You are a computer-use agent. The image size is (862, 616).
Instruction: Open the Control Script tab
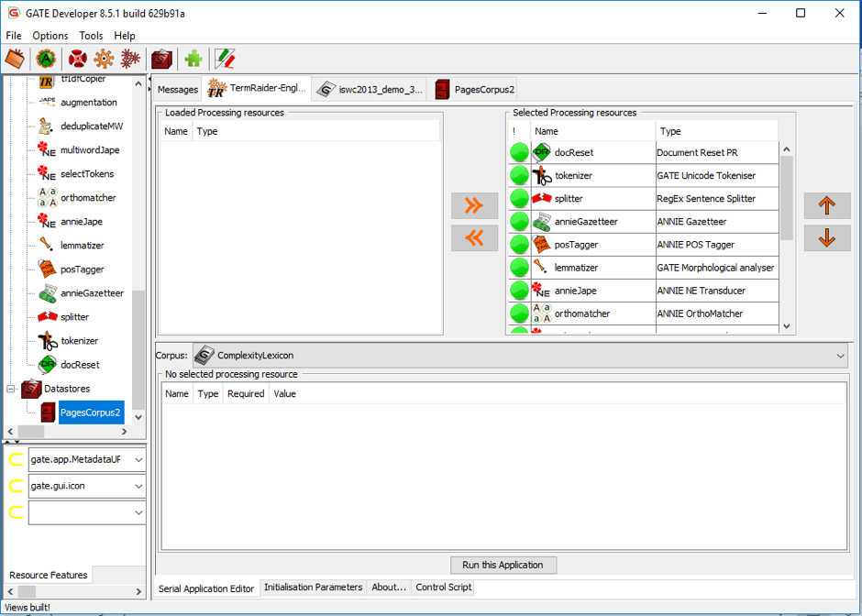pyautogui.click(x=443, y=587)
